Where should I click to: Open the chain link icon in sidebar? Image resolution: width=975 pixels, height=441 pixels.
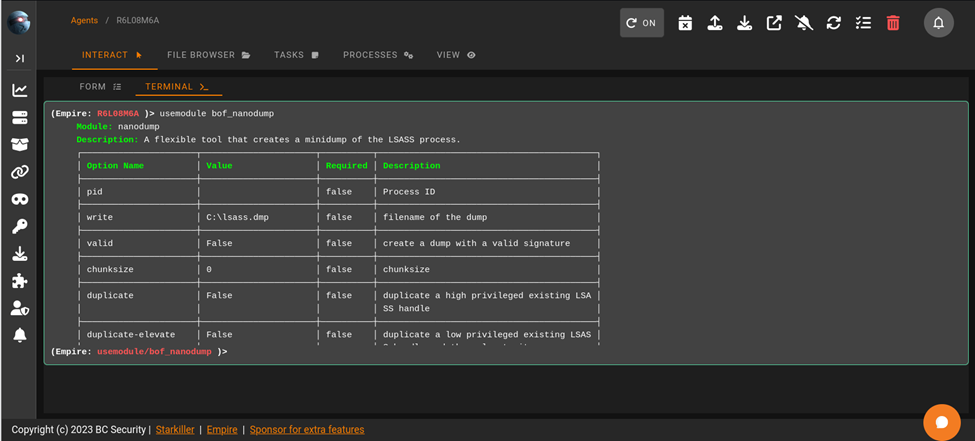(x=19, y=172)
